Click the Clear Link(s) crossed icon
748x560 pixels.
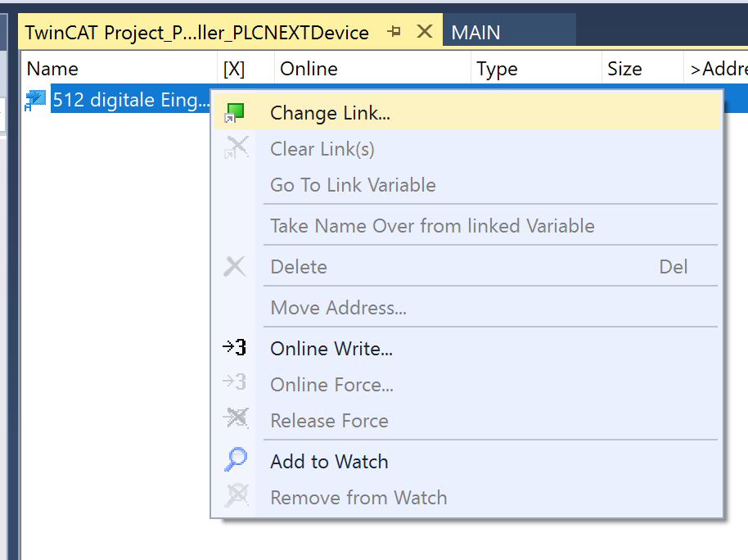pyautogui.click(x=237, y=148)
